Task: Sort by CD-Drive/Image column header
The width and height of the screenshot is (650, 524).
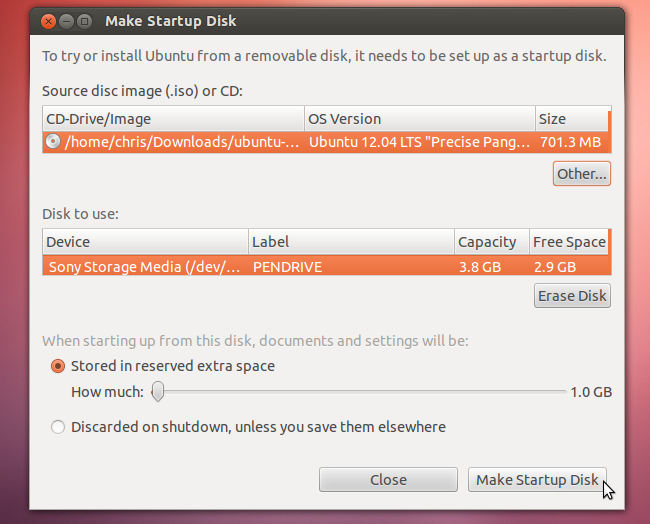Action: point(173,119)
